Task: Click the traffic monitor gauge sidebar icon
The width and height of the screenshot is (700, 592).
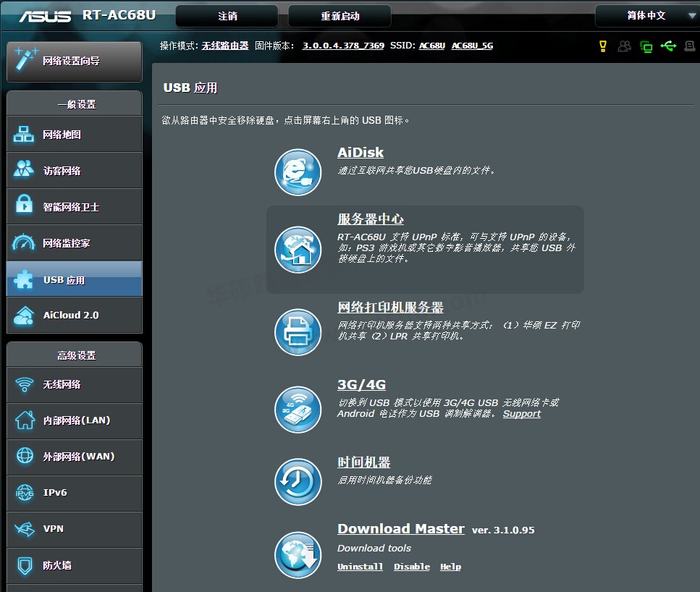Action: click(x=24, y=242)
